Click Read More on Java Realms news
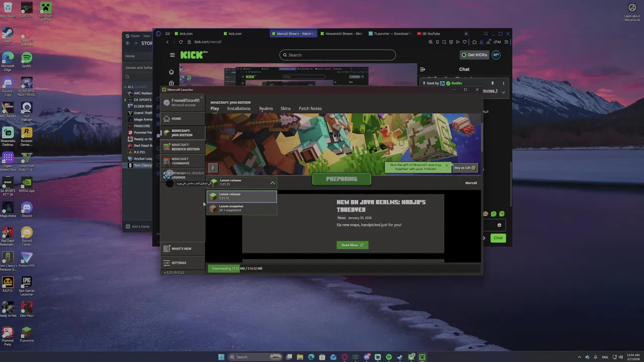 coord(352,245)
